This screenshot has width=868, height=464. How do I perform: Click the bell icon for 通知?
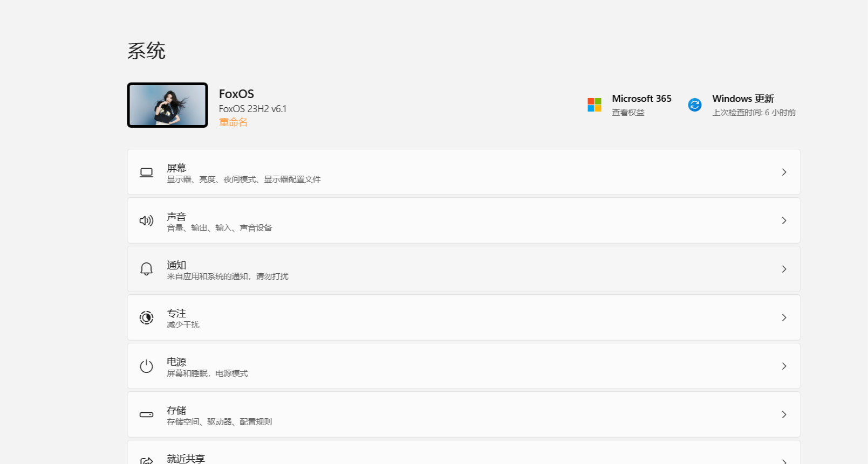146,269
